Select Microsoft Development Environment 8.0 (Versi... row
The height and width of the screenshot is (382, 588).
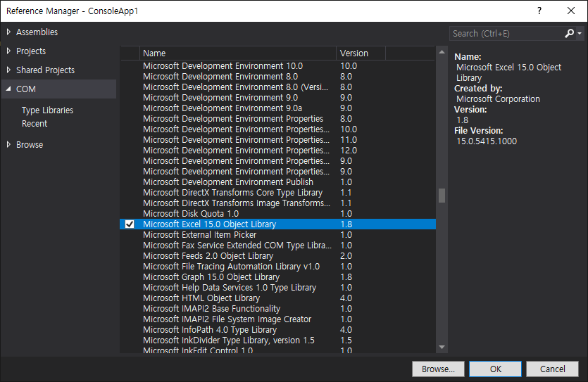pyautogui.click(x=277, y=87)
